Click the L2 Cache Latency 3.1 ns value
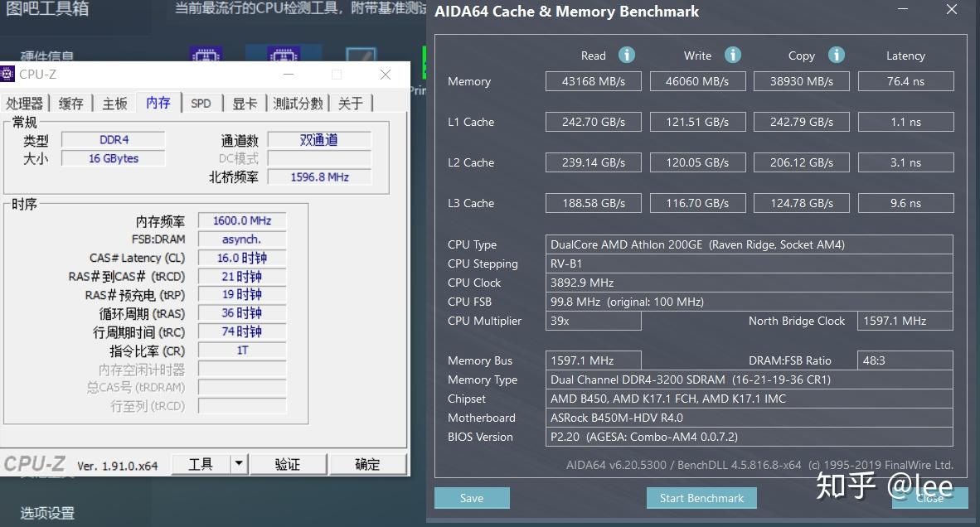This screenshot has height=527, width=980. coord(906,162)
